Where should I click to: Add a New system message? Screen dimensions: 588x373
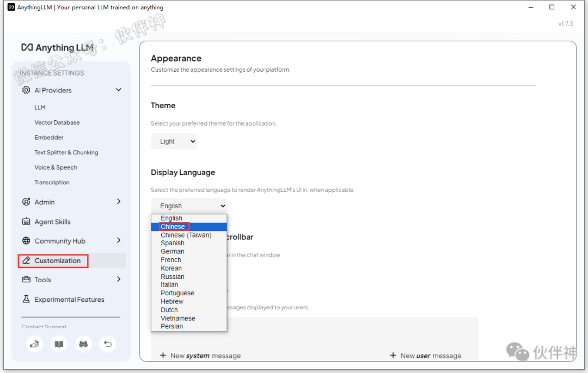(200, 356)
